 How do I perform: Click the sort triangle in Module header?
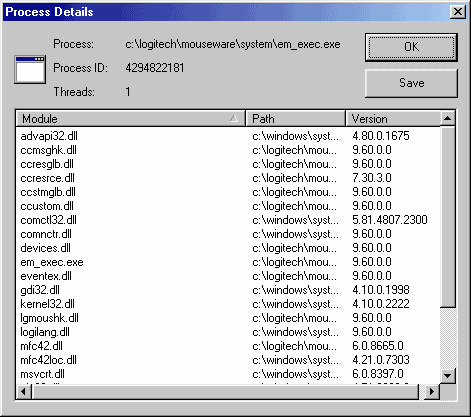[x=234, y=118]
